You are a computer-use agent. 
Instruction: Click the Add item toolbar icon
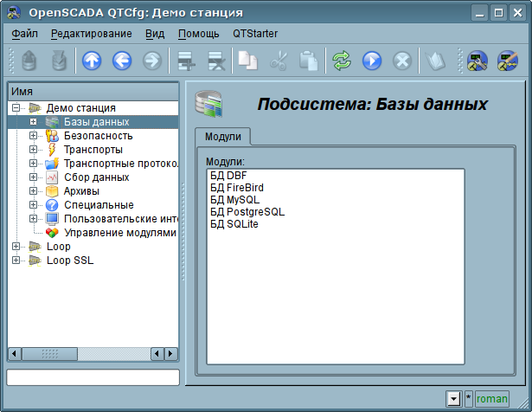coord(186,61)
